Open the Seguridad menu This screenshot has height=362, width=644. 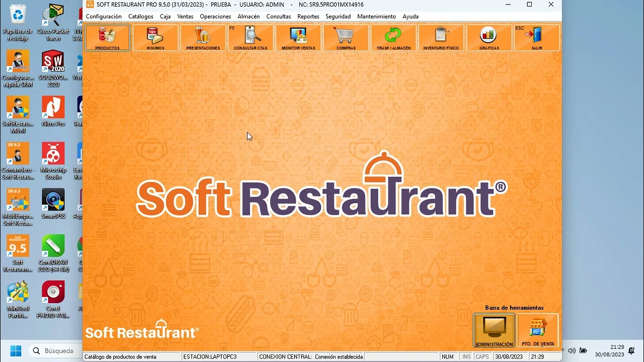pos(338,17)
